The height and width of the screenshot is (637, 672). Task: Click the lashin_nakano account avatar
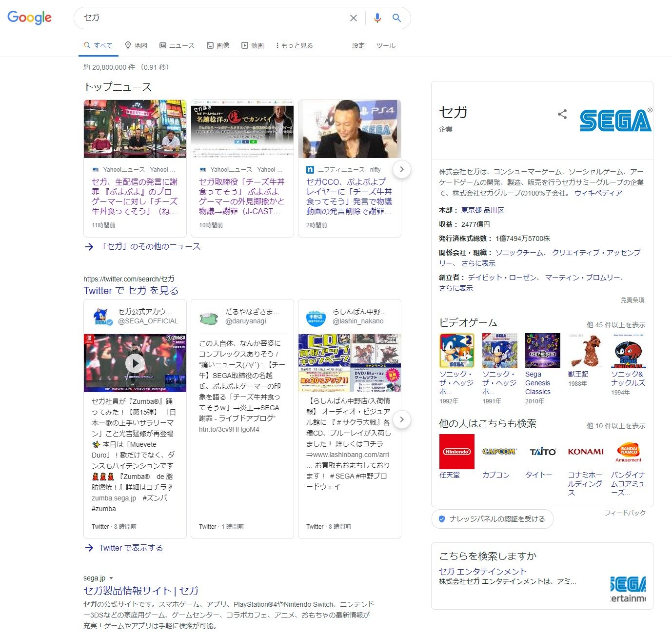[x=315, y=317]
